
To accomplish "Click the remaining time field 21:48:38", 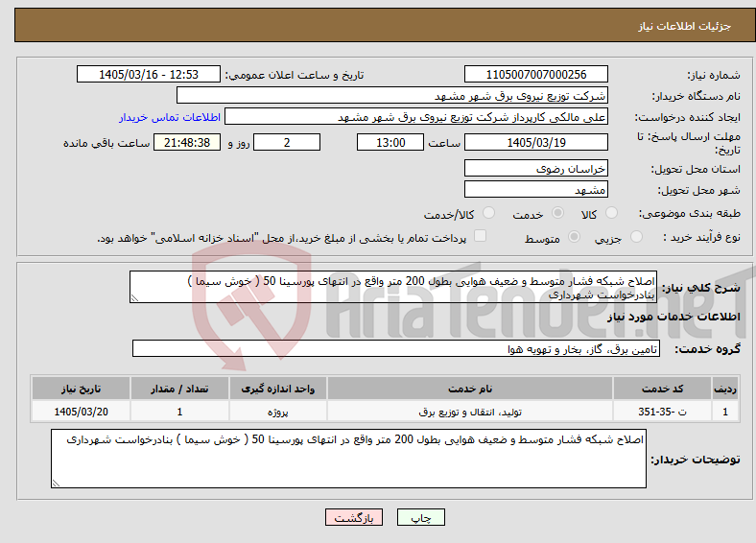I will 187,142.
